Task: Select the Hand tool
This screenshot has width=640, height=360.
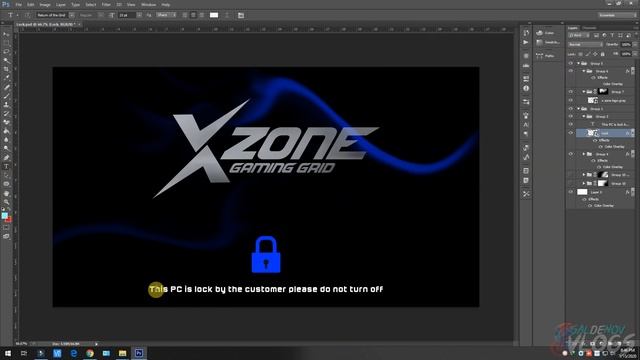Action: 7,193
